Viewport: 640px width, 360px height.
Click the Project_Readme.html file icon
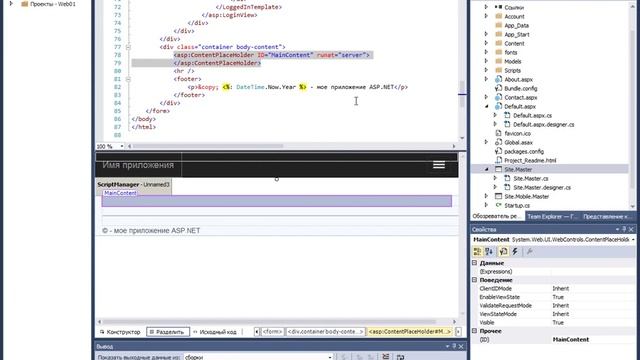(498, 160)
